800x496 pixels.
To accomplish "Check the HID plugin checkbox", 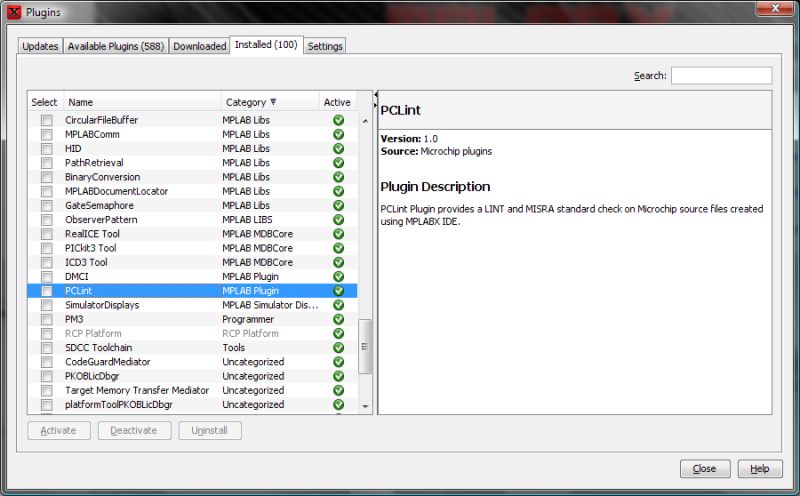I will pyautogui.click(x=46, y=148).
